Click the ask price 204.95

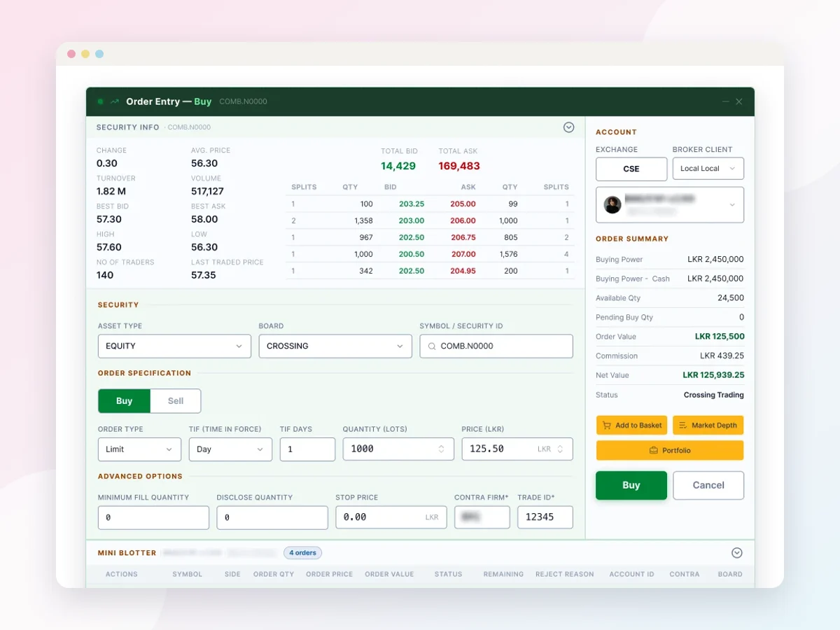(x=463, y=271)
